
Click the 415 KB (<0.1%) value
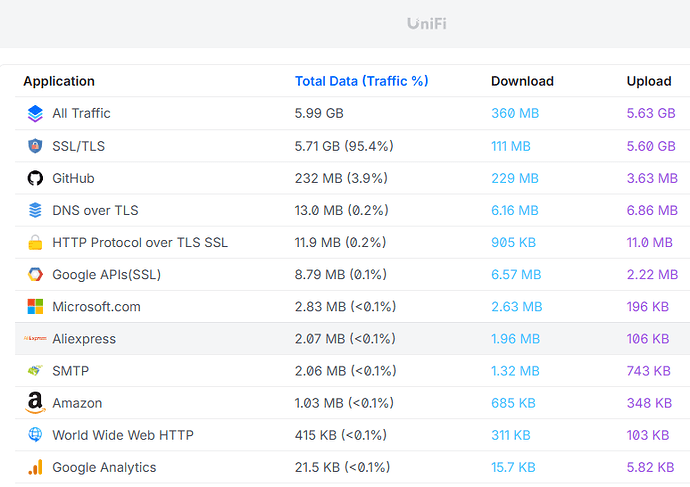pyautogui.click(x=341, y=435)
